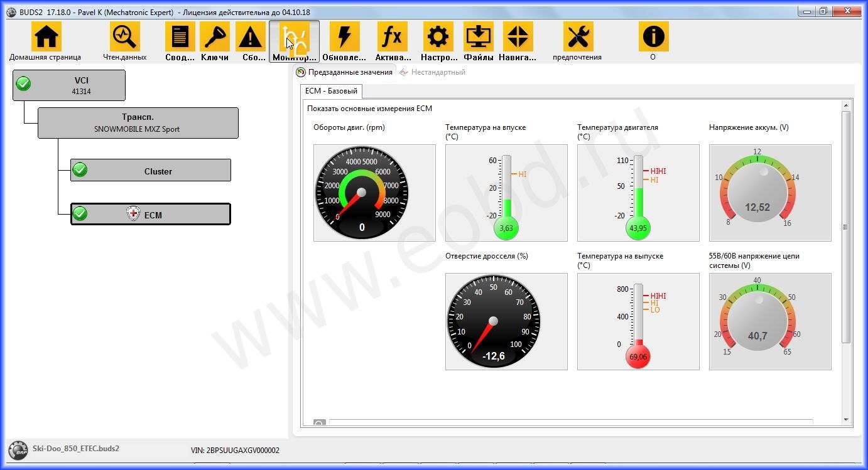Click the Ski-Doo_850_ETEC.buds2 file name
868x470 pixels.
[76, 449]
